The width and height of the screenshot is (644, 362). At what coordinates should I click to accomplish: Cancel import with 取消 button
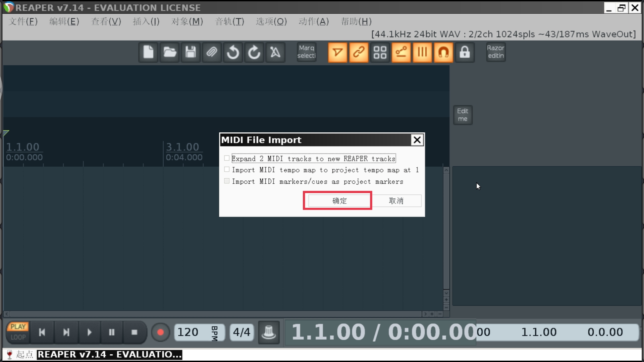[x=396, y=201]
